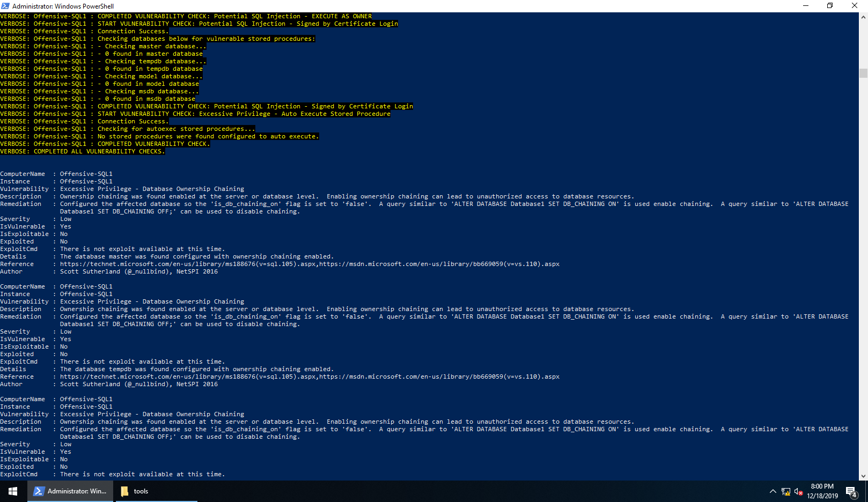This screenshot has height=502, width=868.
Task: Click '0 found in msdb database' line
Action: (98, 99)
